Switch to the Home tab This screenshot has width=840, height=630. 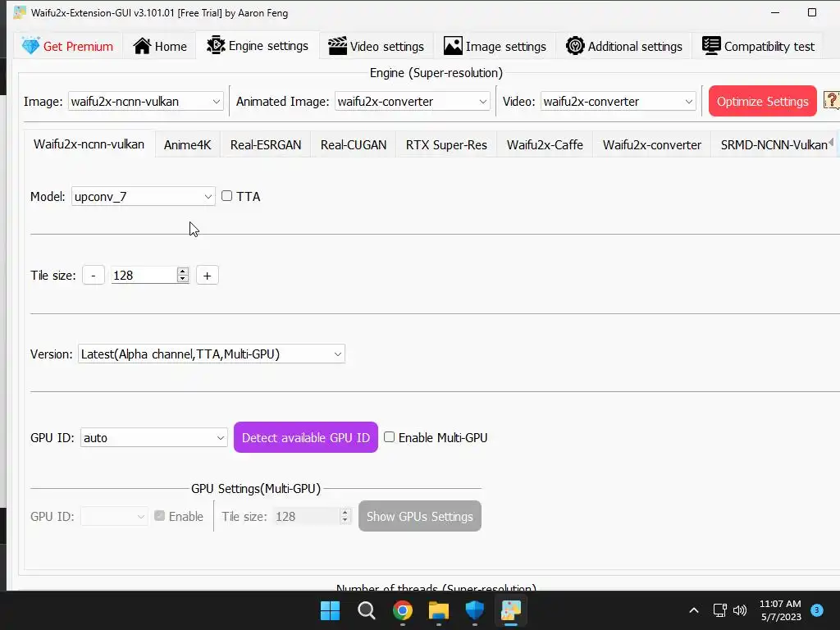160,47
